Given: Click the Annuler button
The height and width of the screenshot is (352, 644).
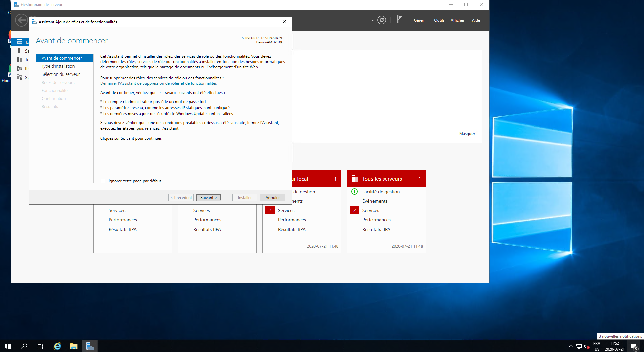Looking at the screenshot, I should coord(273,198).
